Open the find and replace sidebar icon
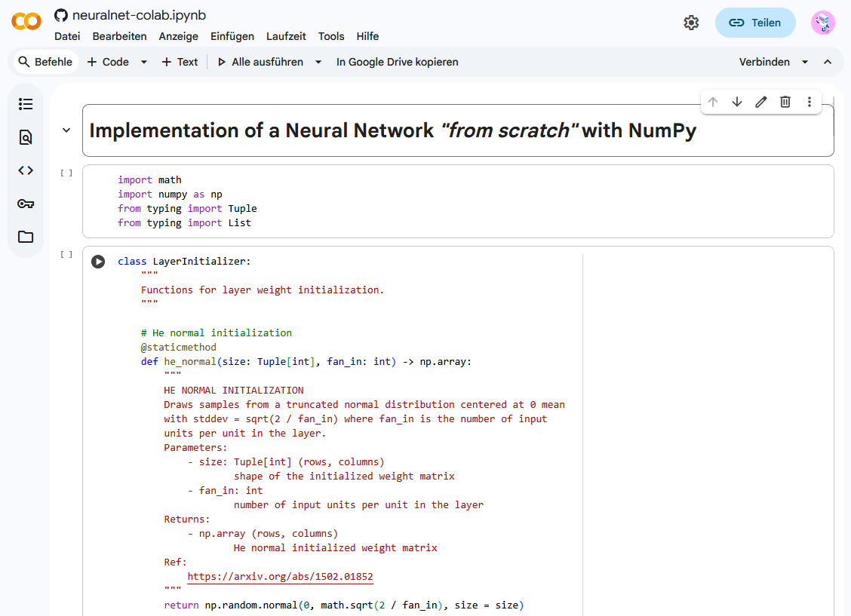851x616 pixels. [26, 137]
